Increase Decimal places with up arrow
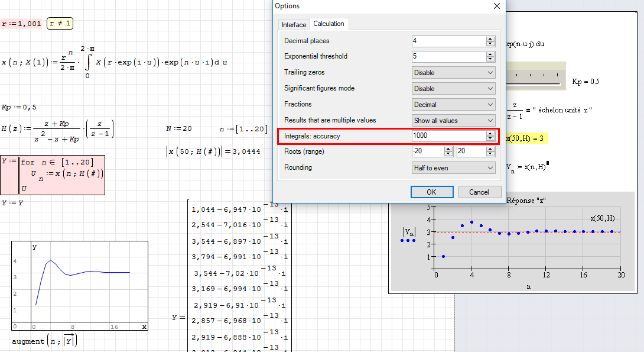The width and height of the screenshot is (644, 352). (x=490, y=38)
